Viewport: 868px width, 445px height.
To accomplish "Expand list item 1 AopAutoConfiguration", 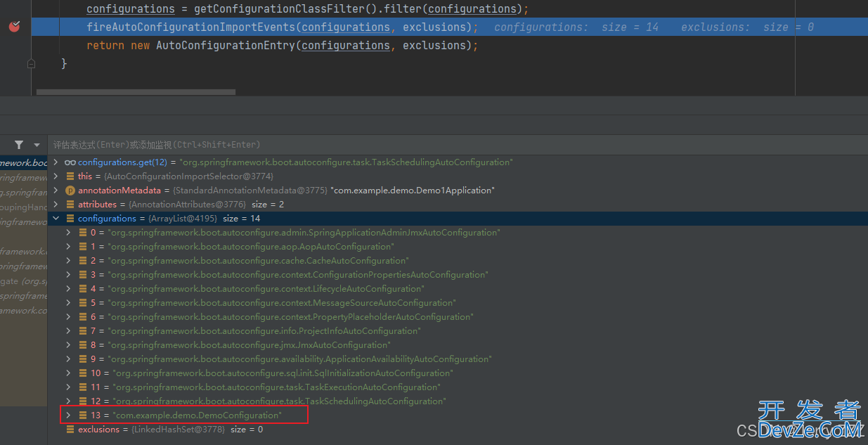I will tap(68, 247).
